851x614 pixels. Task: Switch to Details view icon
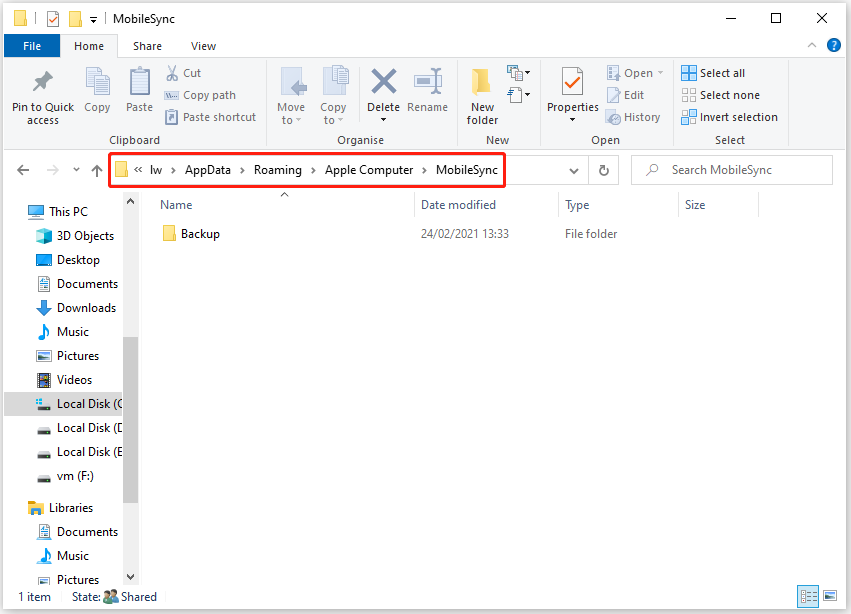click(808, 597)
